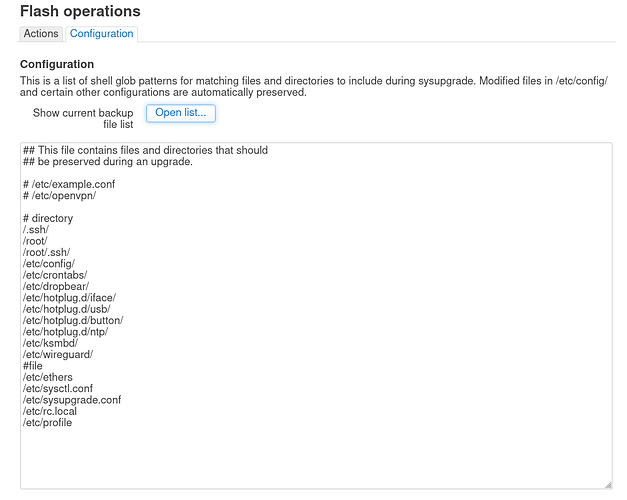This screenshot has width=627, height=500.
Task: Click the /root/.ssh/ line
Action: point(46,252)
